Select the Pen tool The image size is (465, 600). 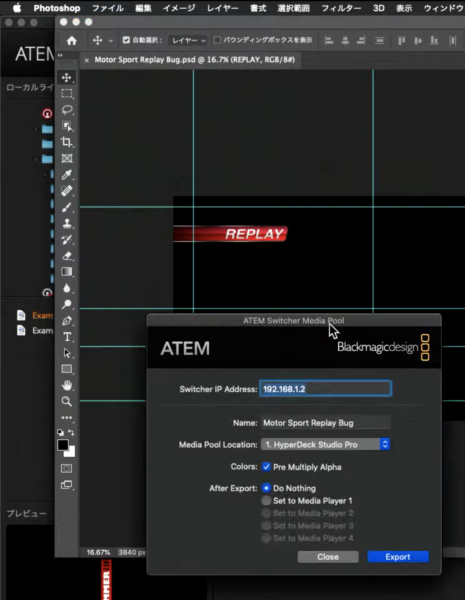click(x=67, y=321)
